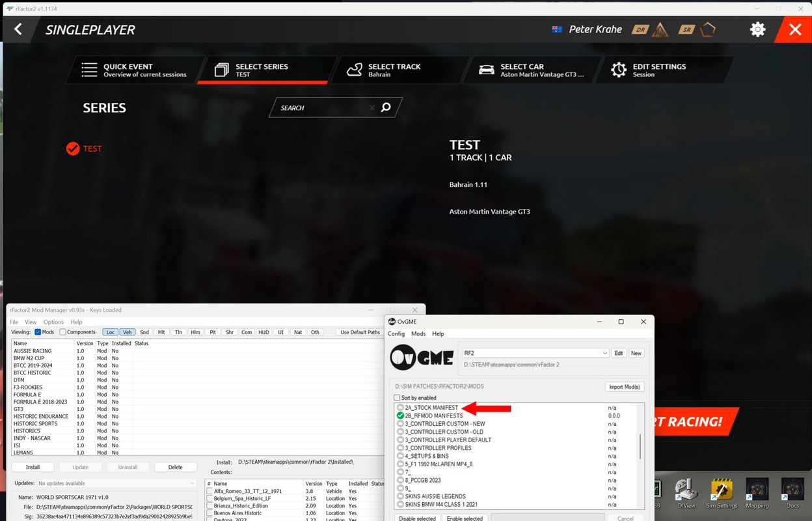Image resolution: width=812 pixels, height=521 pixels.
Task: Click Enable selected in OvGME
Action: pos(466,518)
